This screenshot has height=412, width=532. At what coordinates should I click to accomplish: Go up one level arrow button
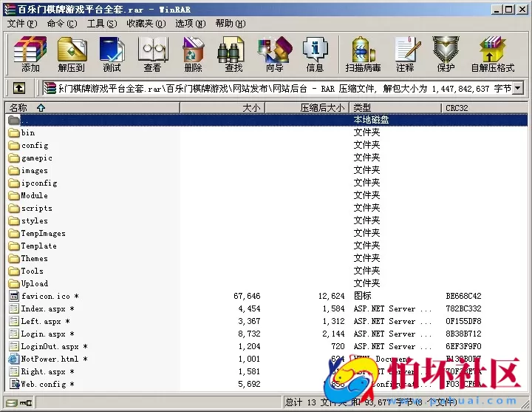19,89
